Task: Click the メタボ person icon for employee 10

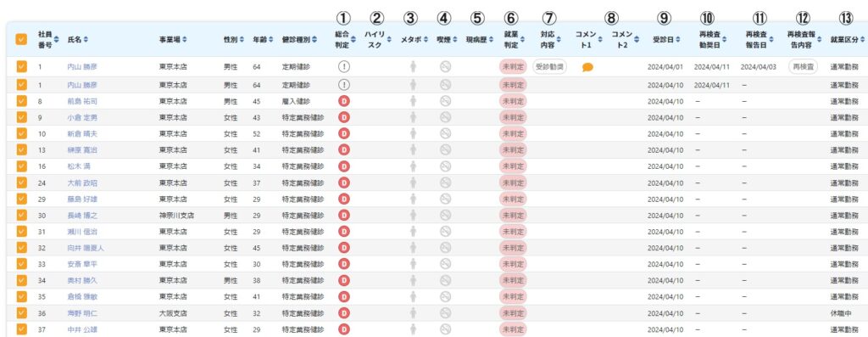Action: tap(413, 133)
